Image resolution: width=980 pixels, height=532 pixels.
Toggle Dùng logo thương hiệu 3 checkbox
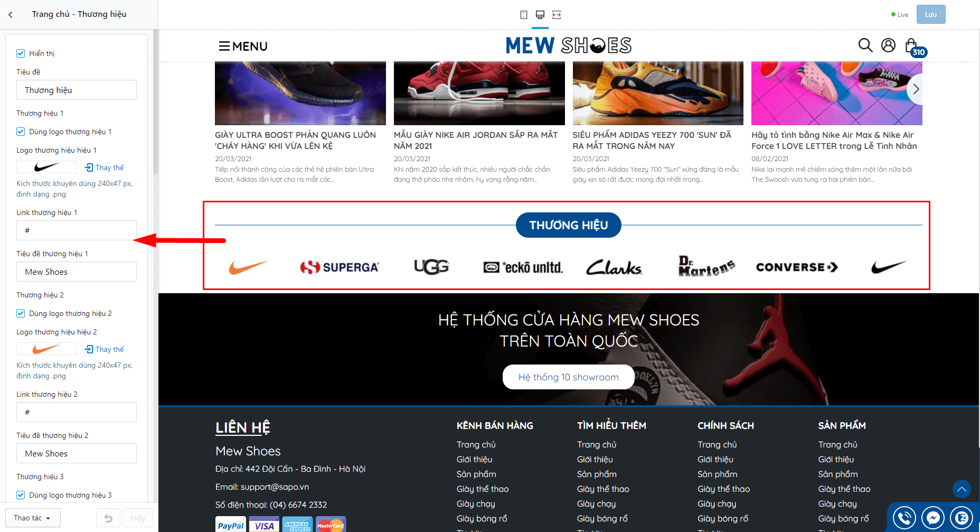point(21,495)
